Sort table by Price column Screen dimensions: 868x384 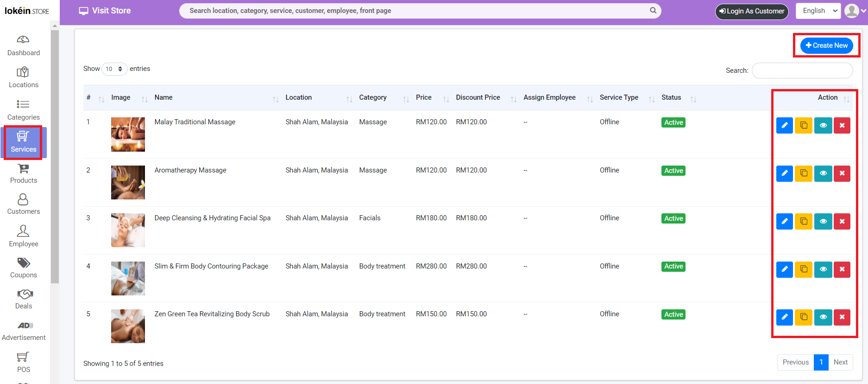pos(432,97)
